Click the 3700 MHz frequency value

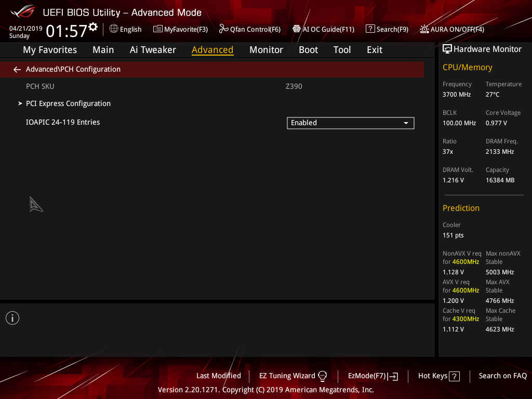tap(456, 95)
